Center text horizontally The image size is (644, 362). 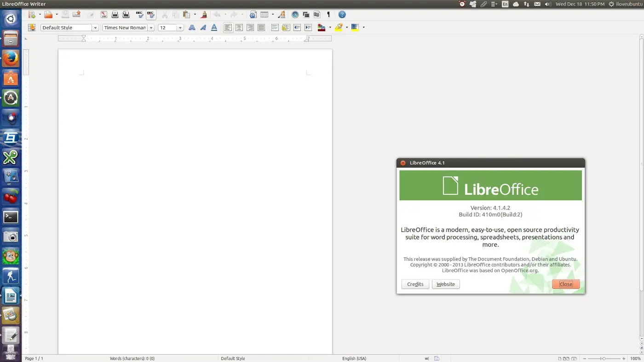(239, 28)
